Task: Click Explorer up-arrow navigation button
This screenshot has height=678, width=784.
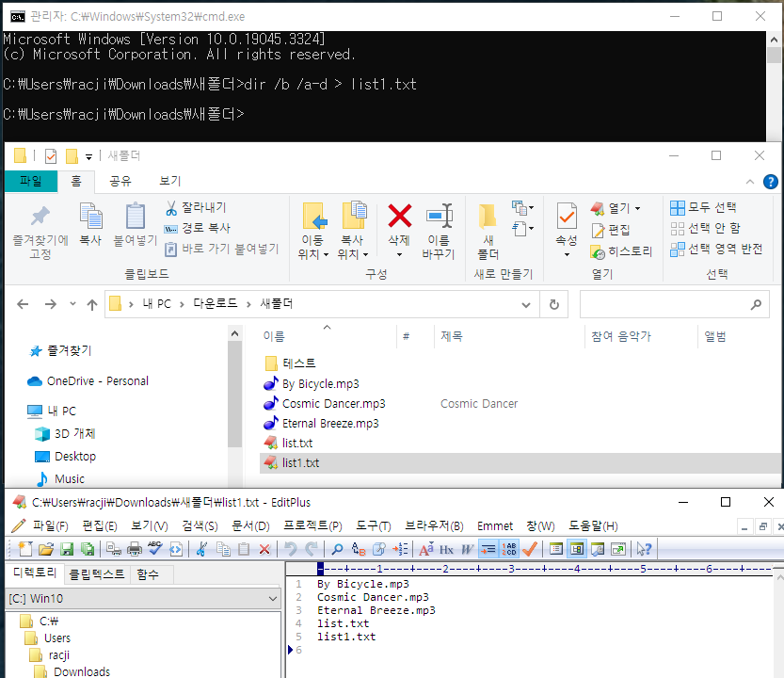Action: coord(92,304)
